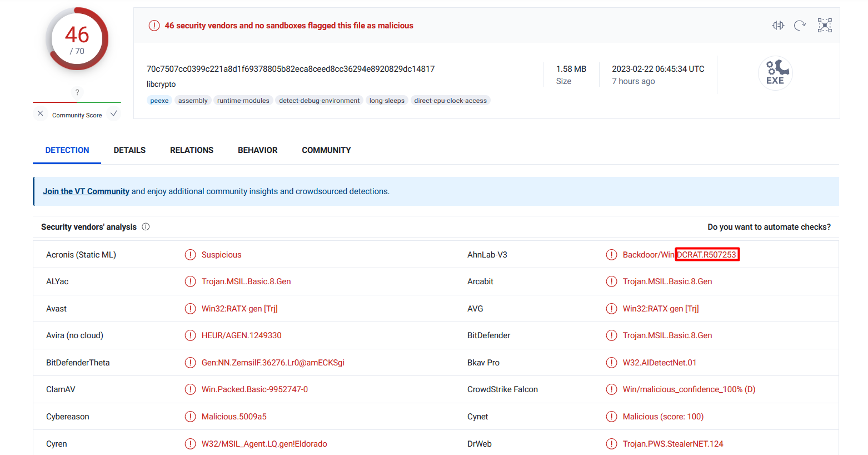Click the W32.AIDetectNet.01 detection
The image size is (868, 455).
click(x=660, y=363)
